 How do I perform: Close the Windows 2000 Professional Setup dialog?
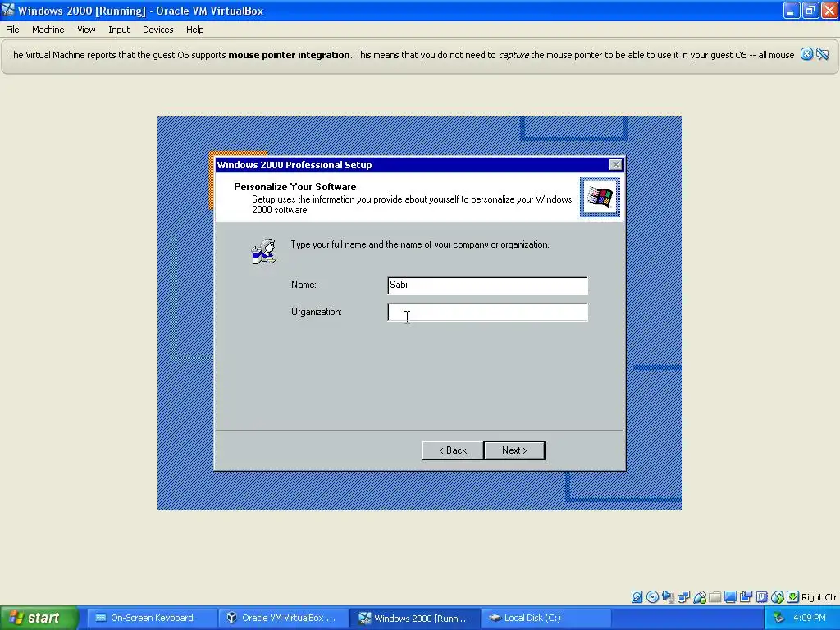[x=615, y=164]
